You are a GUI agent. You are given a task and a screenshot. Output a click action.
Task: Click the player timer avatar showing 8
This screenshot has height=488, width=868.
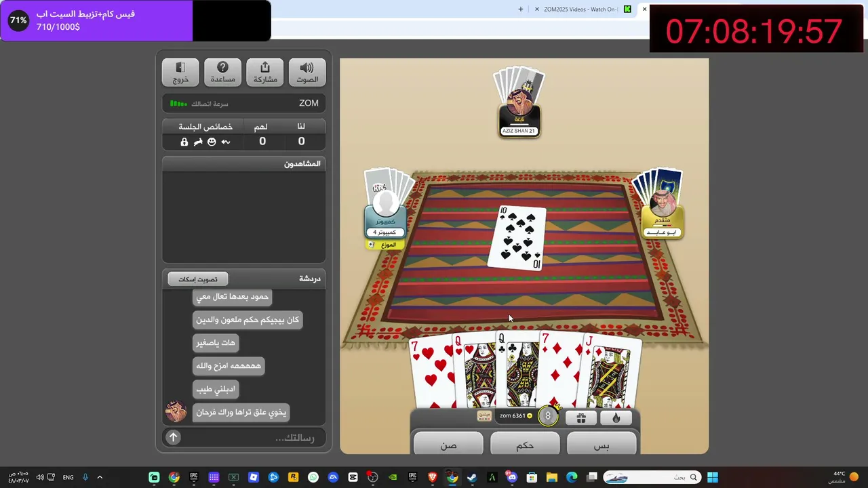tap(548, 416)
